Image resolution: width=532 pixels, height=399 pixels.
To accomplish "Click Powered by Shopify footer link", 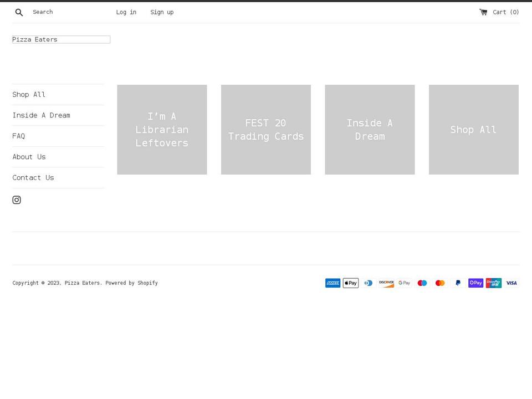I will [132, 283].
